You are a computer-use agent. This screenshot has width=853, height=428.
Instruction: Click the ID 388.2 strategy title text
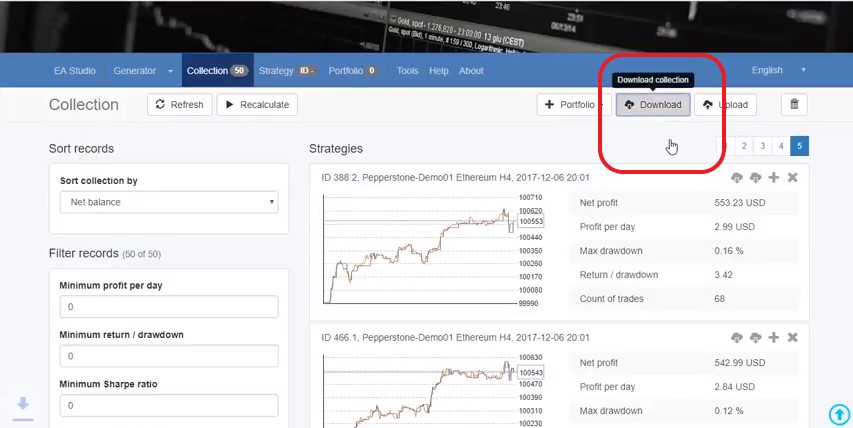(x=455, y=177)
